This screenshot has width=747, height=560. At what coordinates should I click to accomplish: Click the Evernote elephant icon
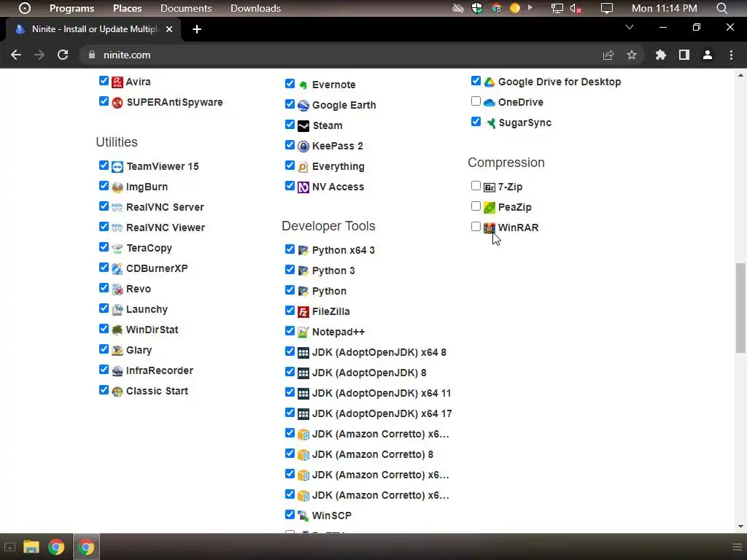point(303,85)
